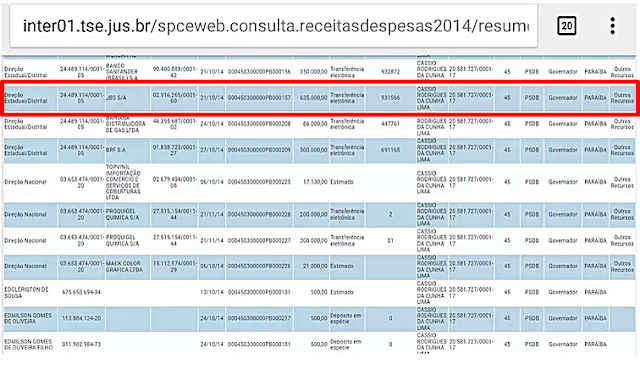Select the 500.000,00 amount cell

pos(311,150)
